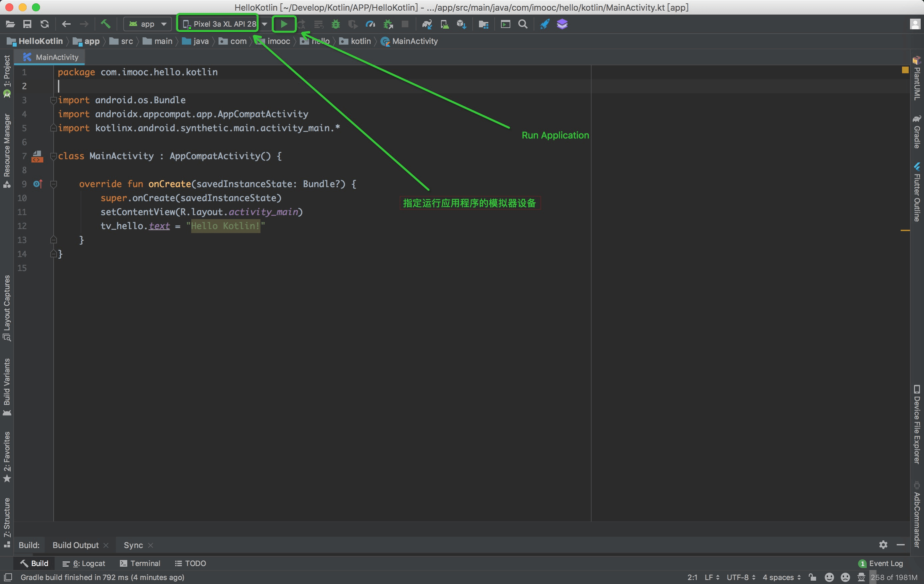Click the Save All floppy disk icon
Viewport: 924px width, 584px height.
pos(27,24)
